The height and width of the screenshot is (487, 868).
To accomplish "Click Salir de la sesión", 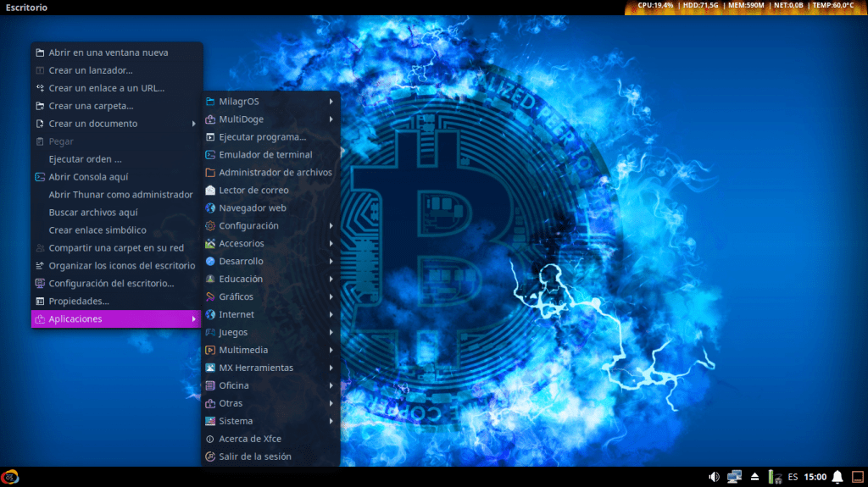I will coord(254,457).
